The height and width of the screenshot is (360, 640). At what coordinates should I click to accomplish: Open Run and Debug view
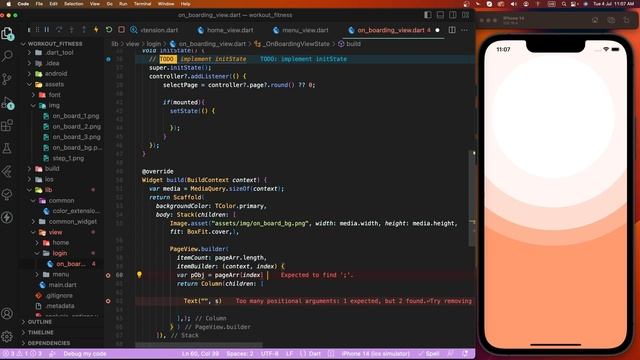pos(7,103)
